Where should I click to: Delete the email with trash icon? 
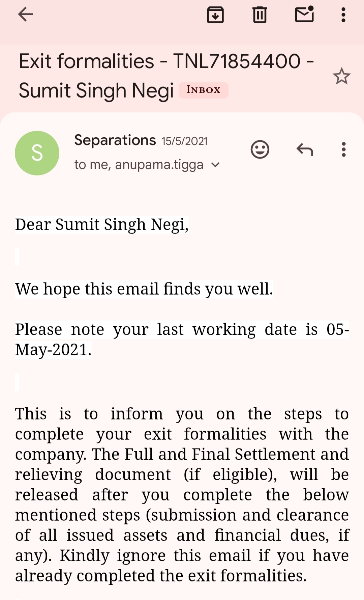click(260, 15)
